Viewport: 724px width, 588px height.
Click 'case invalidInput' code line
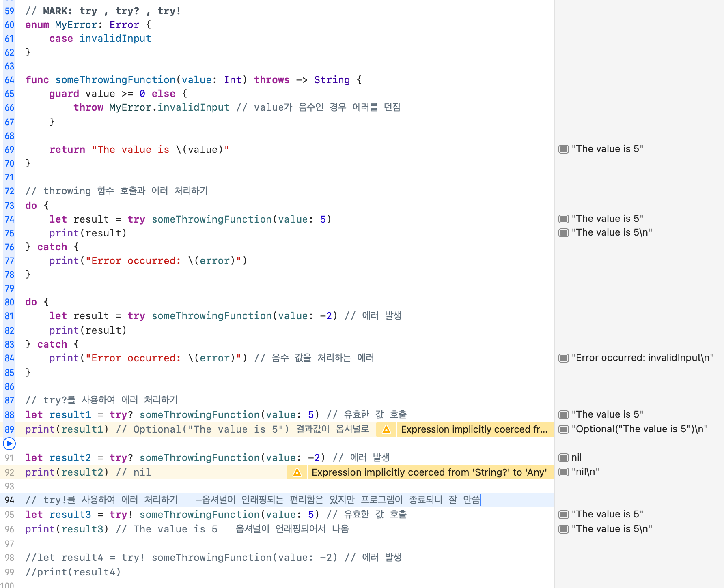[100, 39]
